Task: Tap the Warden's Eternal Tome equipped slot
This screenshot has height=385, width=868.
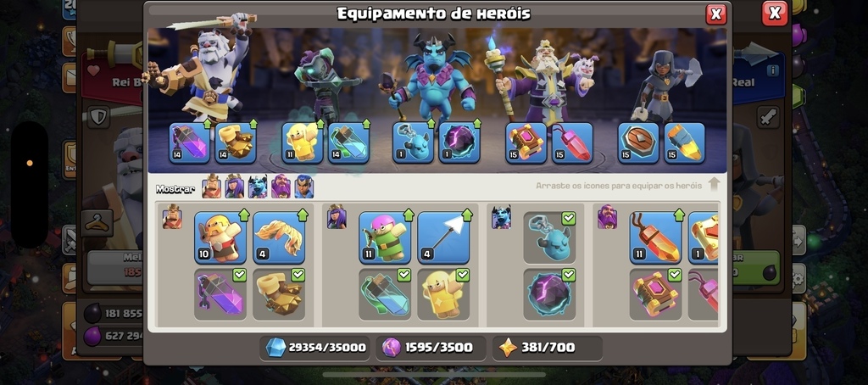Action: pos(526,143)
